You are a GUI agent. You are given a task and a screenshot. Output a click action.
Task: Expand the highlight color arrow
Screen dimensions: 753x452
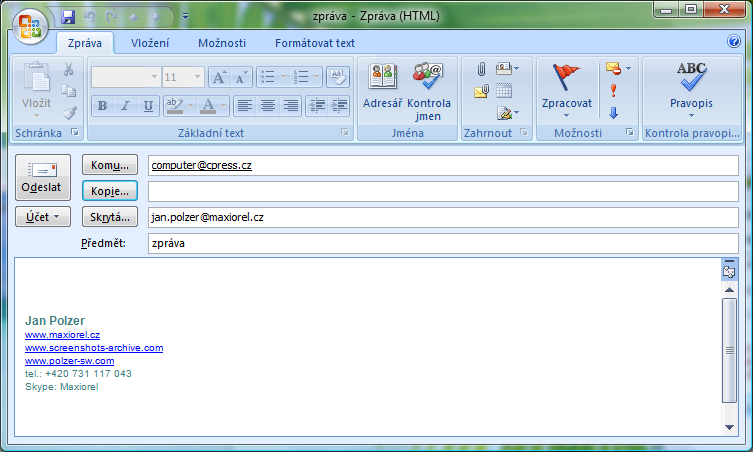point(191,106)
